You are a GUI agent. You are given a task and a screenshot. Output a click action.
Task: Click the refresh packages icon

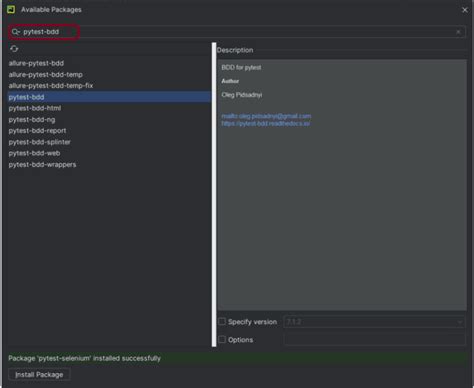point(14,49)
